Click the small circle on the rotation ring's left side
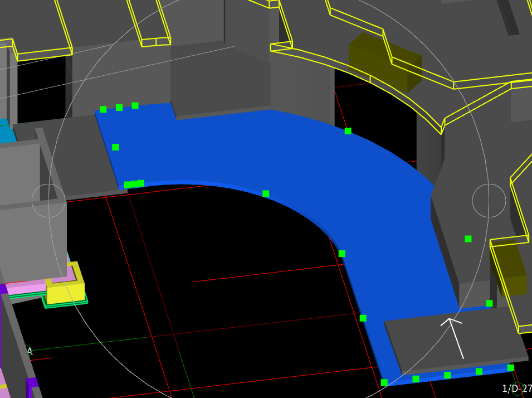Screen dimensions: 532x398 pyautogui.click(x=48, y=201)
